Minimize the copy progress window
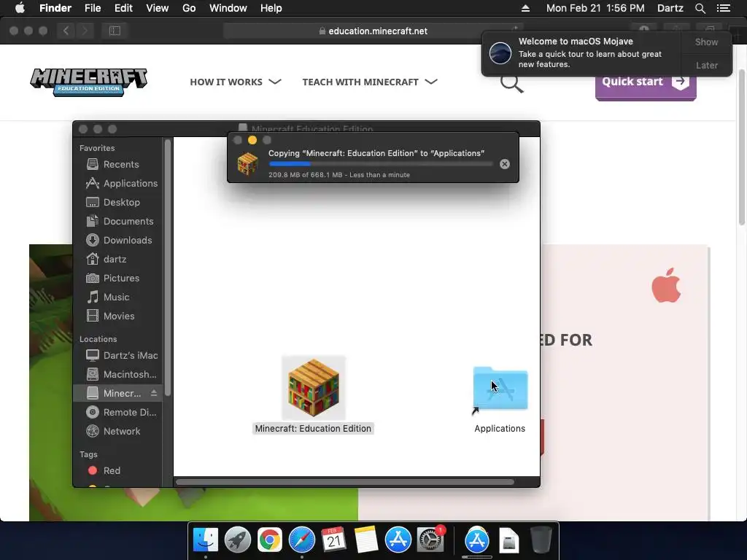The image size is (747, 560). click(252, 140)
